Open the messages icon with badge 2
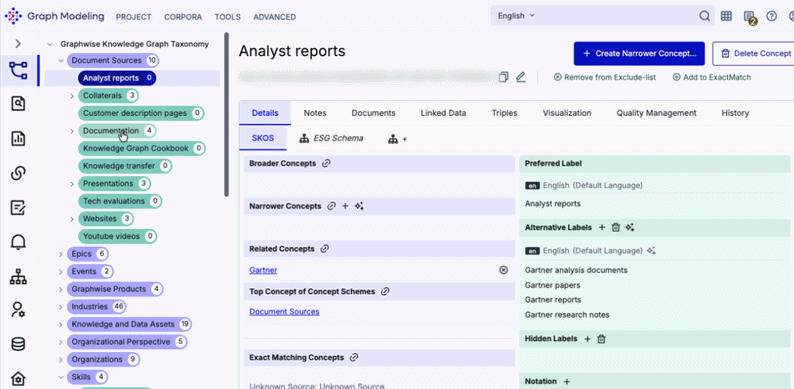794x389 pixels. [x=749, y=17]
